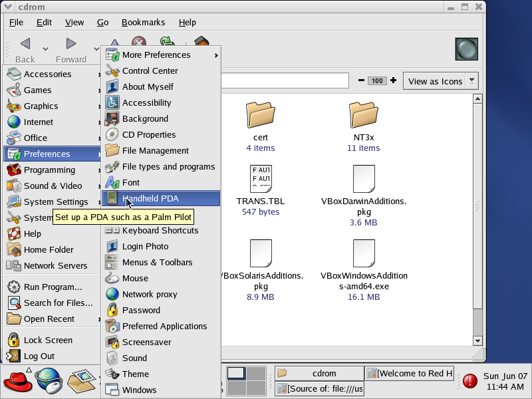Choose Search for Files... entry
The height and width of the screenshot is (399, 532).
click(53, 303)
